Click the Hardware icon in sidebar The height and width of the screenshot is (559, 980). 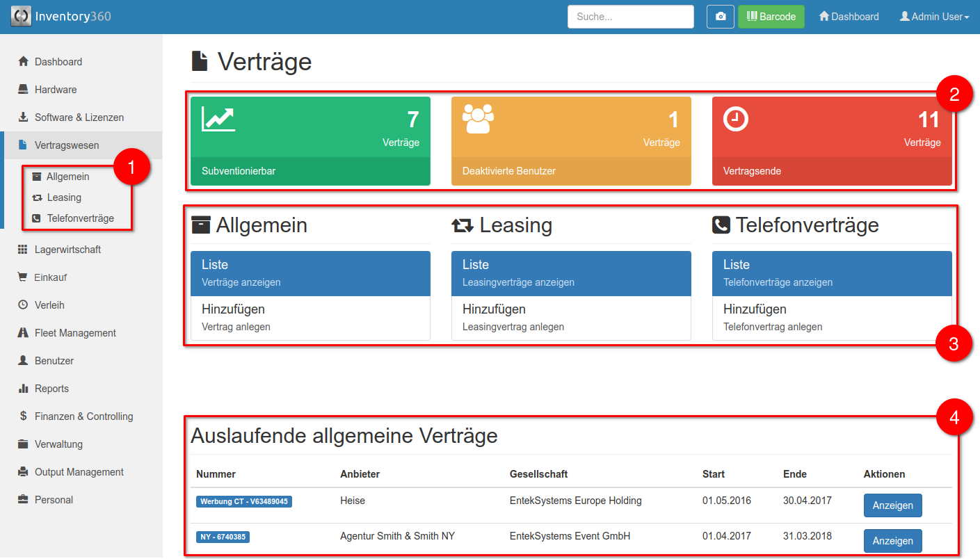[23, 90]
